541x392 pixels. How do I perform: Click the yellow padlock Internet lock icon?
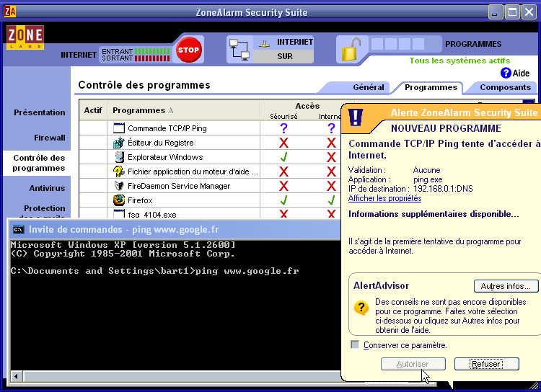[x=351, y=50]
